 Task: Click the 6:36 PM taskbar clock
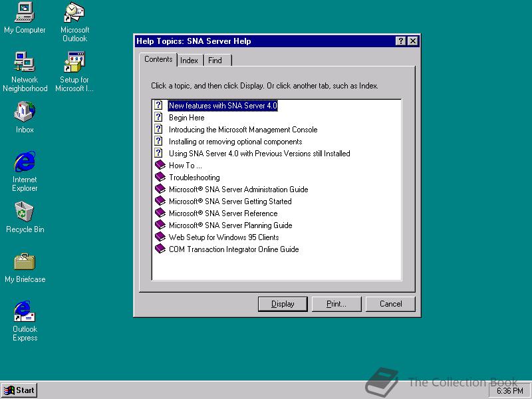(509, 391)
